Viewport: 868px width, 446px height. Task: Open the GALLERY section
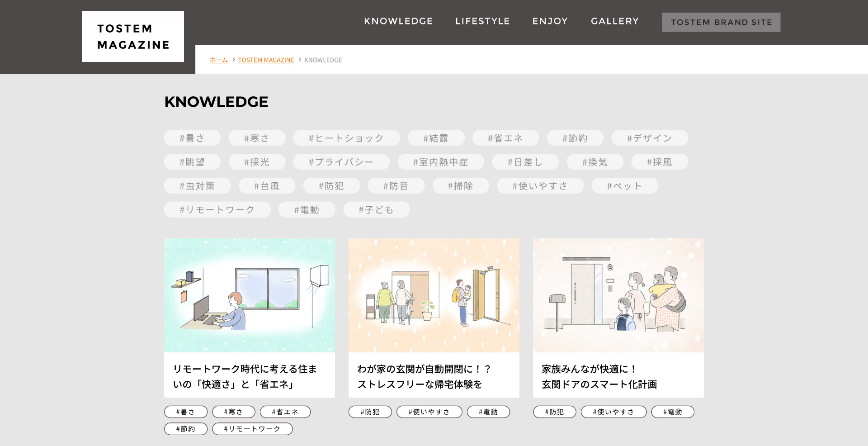pos(614,21)
